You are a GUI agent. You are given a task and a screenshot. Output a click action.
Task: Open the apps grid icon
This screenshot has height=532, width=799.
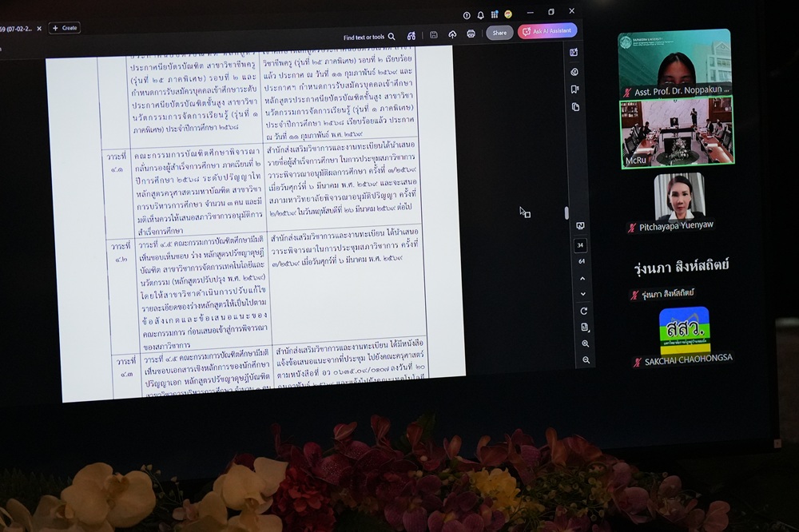coord(494,14)
